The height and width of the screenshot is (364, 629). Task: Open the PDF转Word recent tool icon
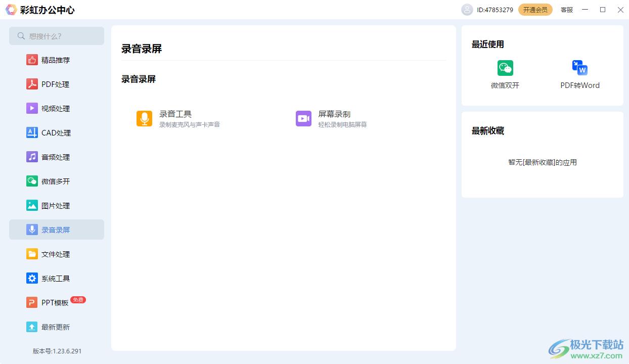pyautogui.click(x=580, y=68)
